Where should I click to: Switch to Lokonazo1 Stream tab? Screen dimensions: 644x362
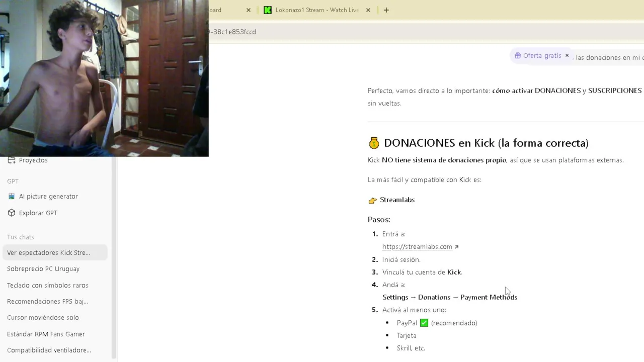pos(317,10)
